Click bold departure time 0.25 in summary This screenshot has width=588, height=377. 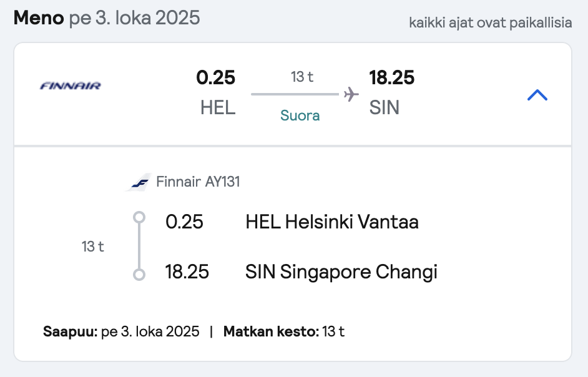tap(215, 77)
